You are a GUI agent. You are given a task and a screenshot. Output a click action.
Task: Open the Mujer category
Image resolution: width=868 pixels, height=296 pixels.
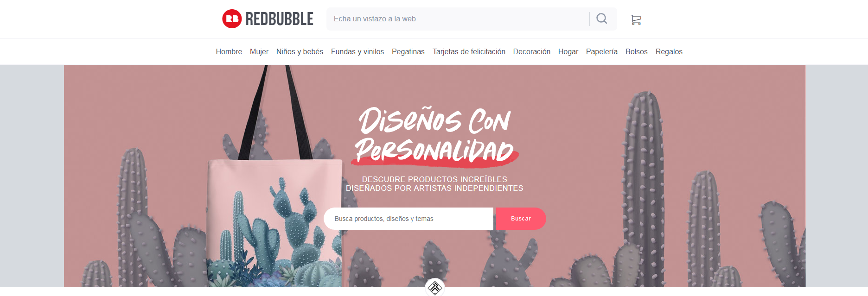pyautogui.click(x=259, y=51)
